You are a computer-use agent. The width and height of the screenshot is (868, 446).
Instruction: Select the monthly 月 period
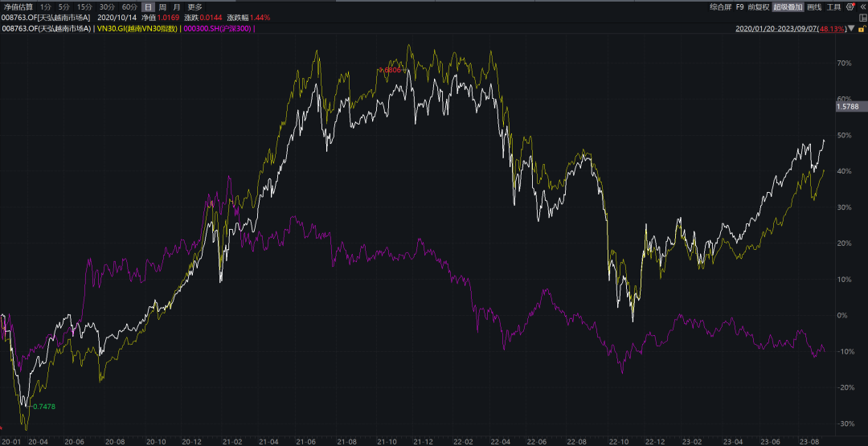(176, 7)
